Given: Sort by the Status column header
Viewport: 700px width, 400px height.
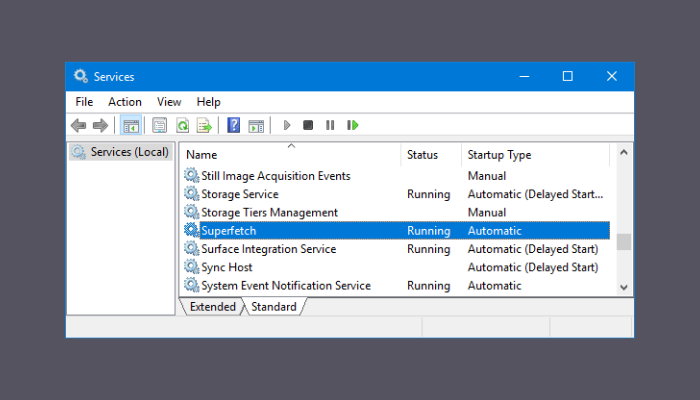Looking at the screenshot, I should click(431, 155).
